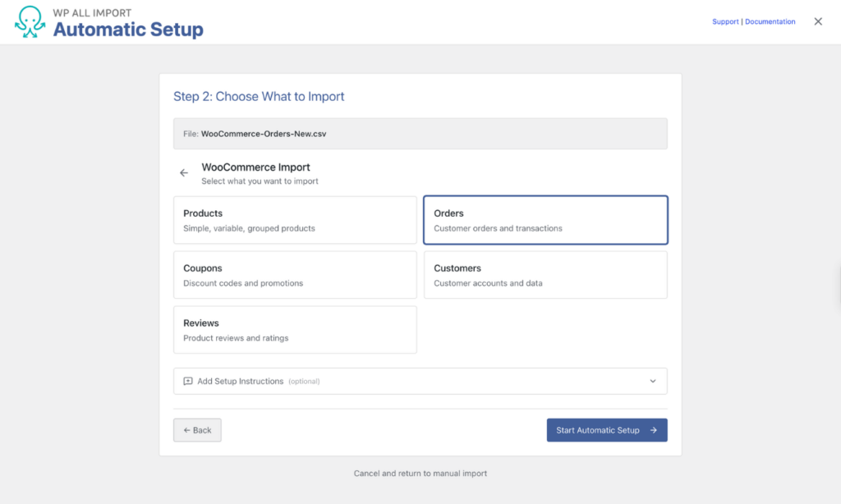Expand the Add Setup Instructions section
Screen dimensions: 841x504
(x=420, y=381)
